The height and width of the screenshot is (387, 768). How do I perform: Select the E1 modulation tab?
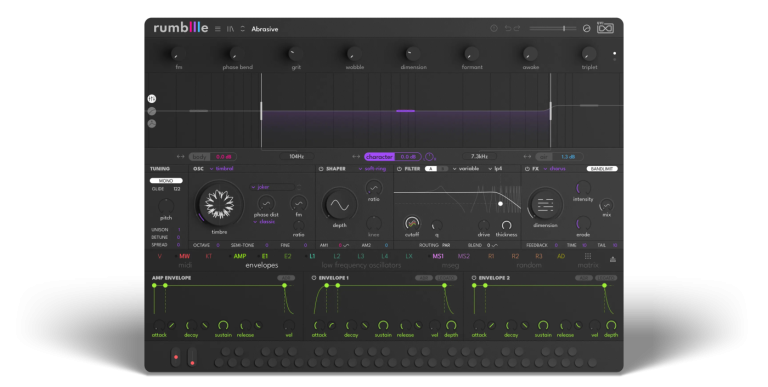(x=265, y=256)
